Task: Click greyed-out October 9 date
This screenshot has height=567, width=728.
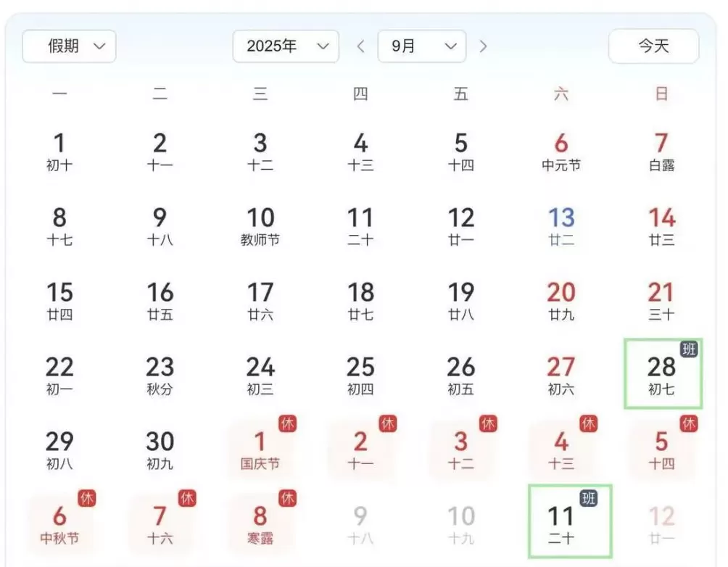Action: (x=360, y=523)
